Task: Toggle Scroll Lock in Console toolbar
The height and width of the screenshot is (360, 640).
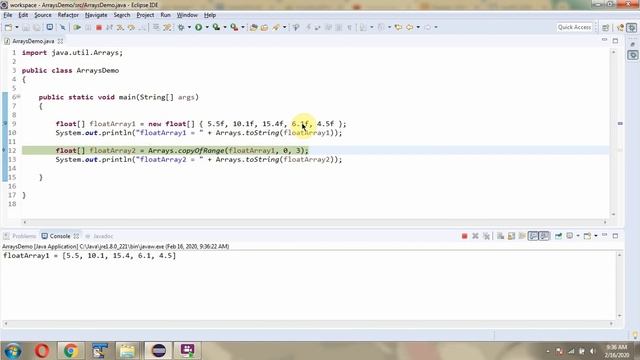Action: coord(511,236)
